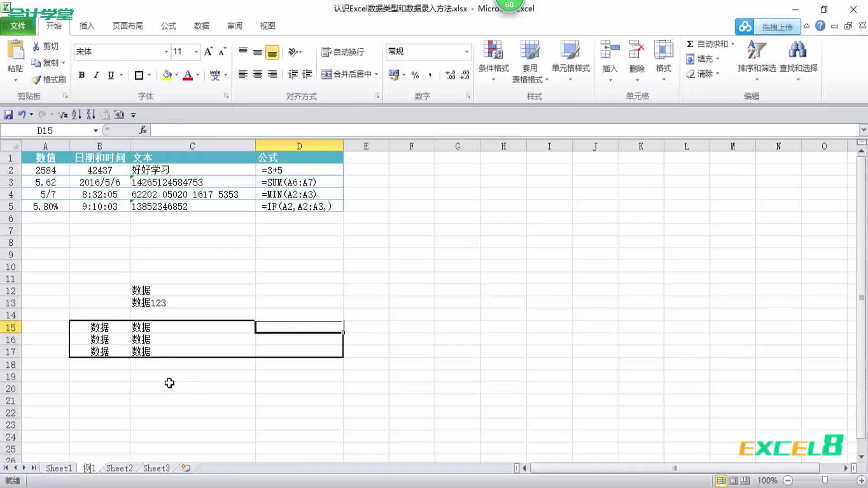Screen dimensions: 868x488
Task: Click Sort Ascending in the quick access toolbar
Action: coord(76,115)
